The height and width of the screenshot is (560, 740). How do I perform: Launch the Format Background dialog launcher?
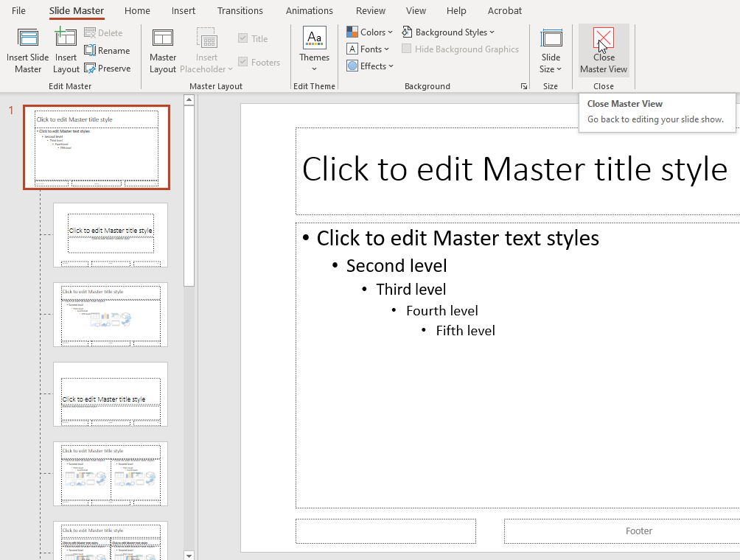coord(524,86)
